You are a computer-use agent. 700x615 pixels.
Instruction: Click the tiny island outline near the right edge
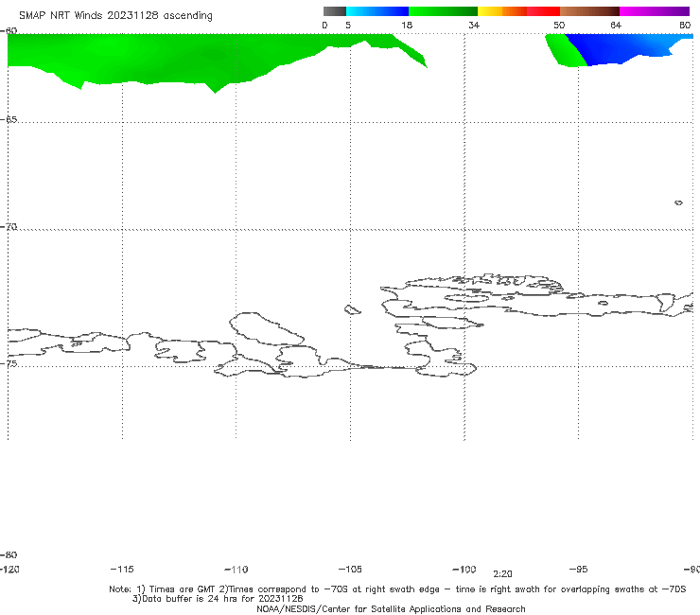(678, 202)
